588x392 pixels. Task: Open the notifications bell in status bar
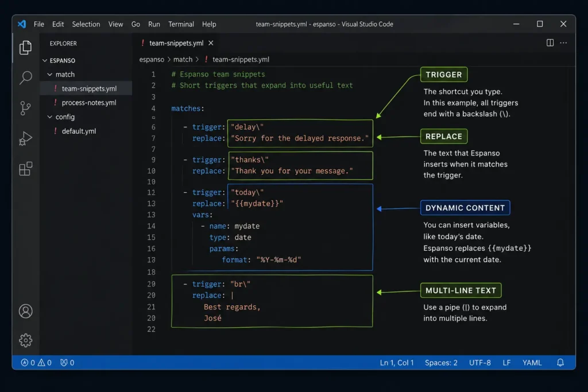point(560,362)
